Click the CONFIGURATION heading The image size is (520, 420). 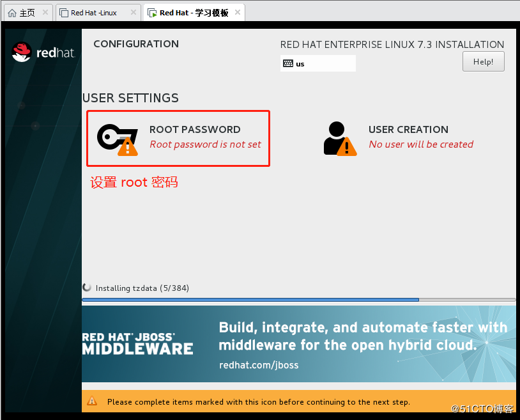point(136,44)
